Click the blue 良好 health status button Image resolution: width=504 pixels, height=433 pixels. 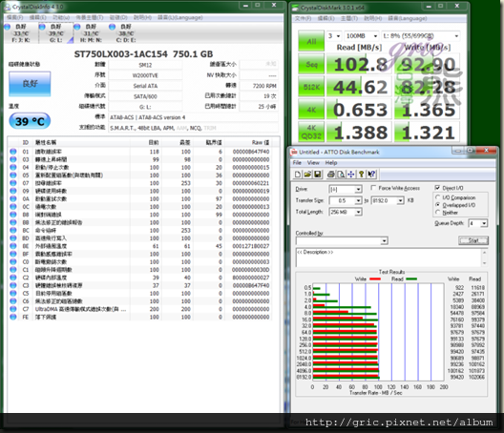point(30,84)
